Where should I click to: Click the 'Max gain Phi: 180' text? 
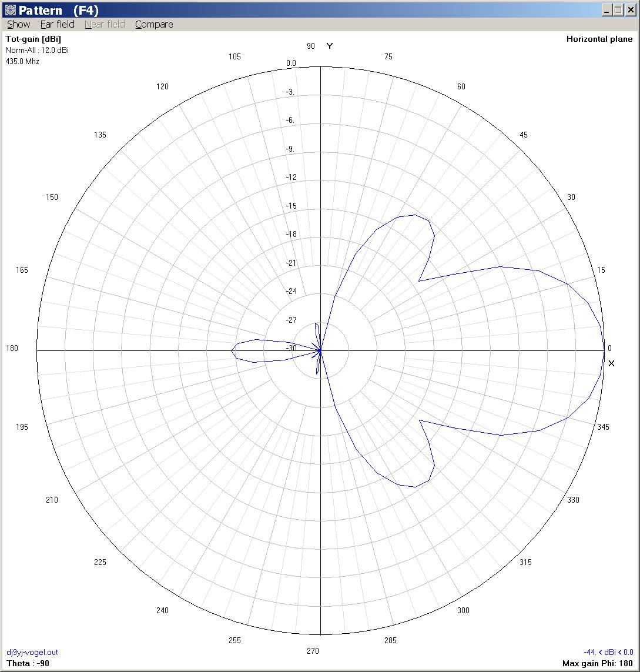[597, 663]
